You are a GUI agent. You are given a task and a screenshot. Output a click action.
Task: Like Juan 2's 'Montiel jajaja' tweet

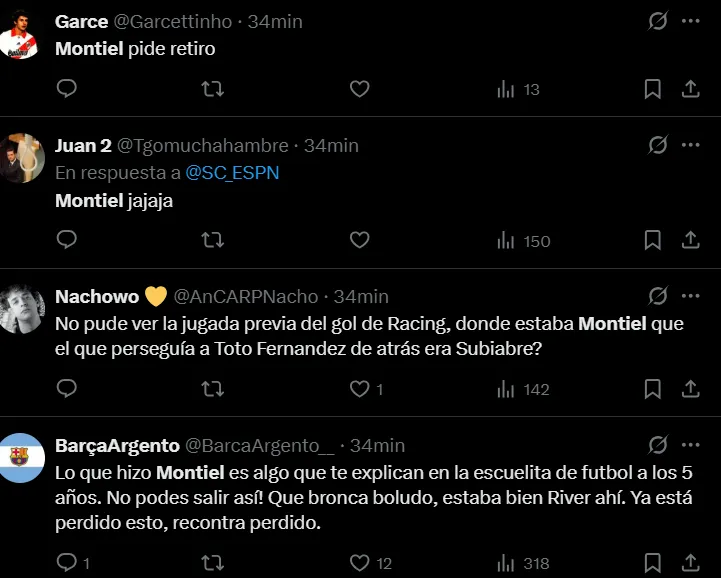[x=359, y=240]
